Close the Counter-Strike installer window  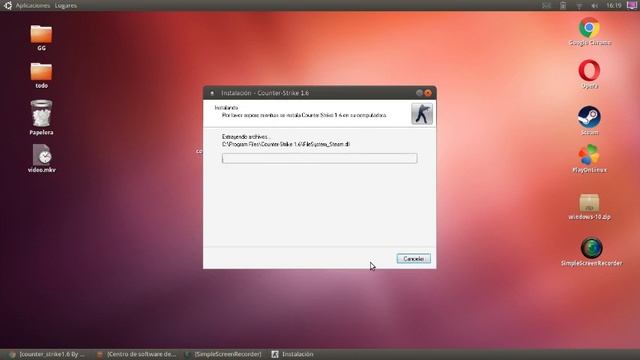428,93
